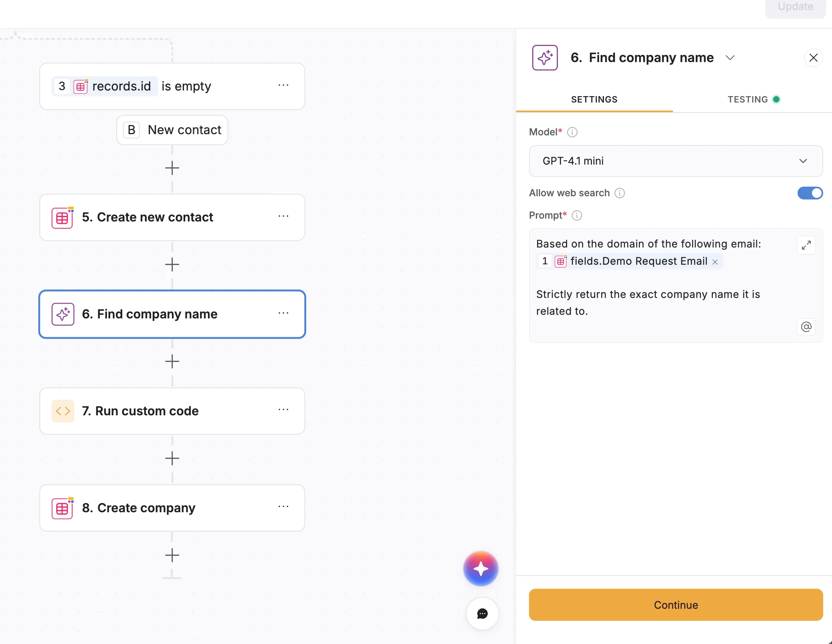Click the table icon on Create new contact
The width and height of the screenshot is (832, 644).
pyautogui.click(x=63, y=217)
